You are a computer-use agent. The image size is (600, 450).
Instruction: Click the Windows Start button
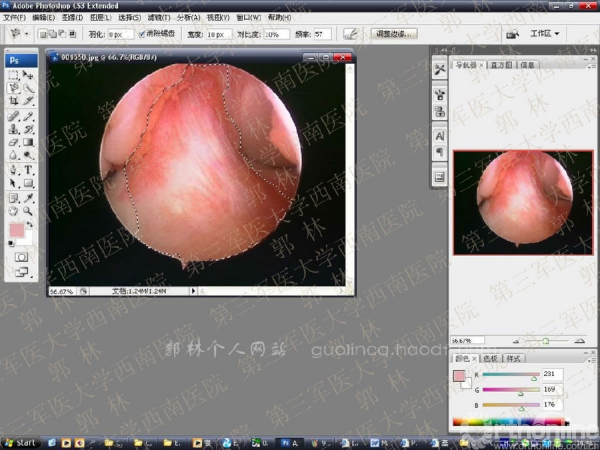(x=19, y=442)
